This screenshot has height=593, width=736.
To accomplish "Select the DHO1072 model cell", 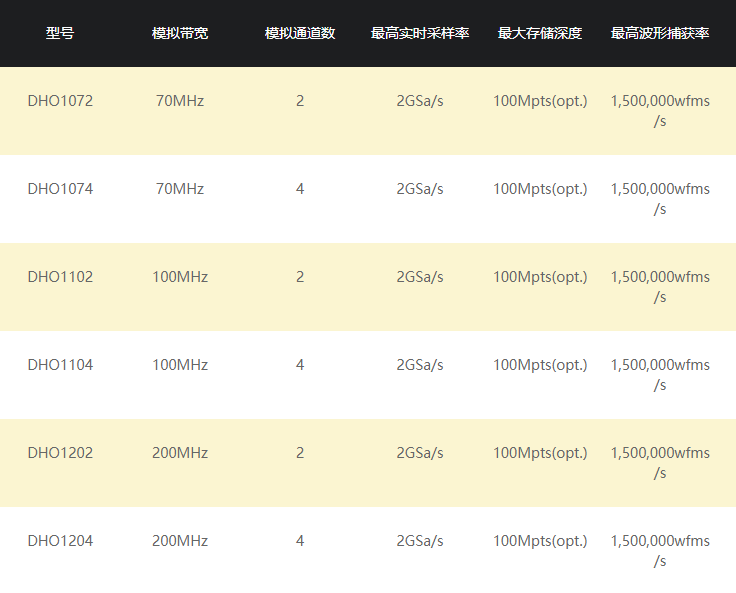I will coord(60,101).
